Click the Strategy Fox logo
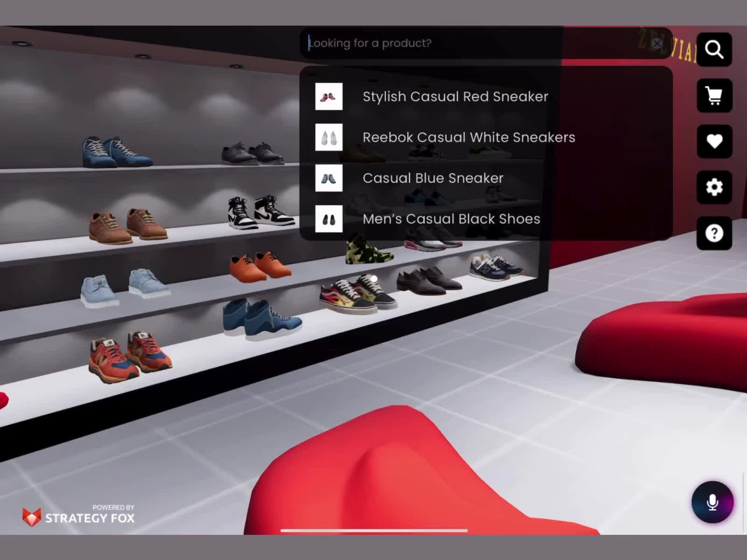The width and height of the screenshot is (747, 560). coord(78,515)
